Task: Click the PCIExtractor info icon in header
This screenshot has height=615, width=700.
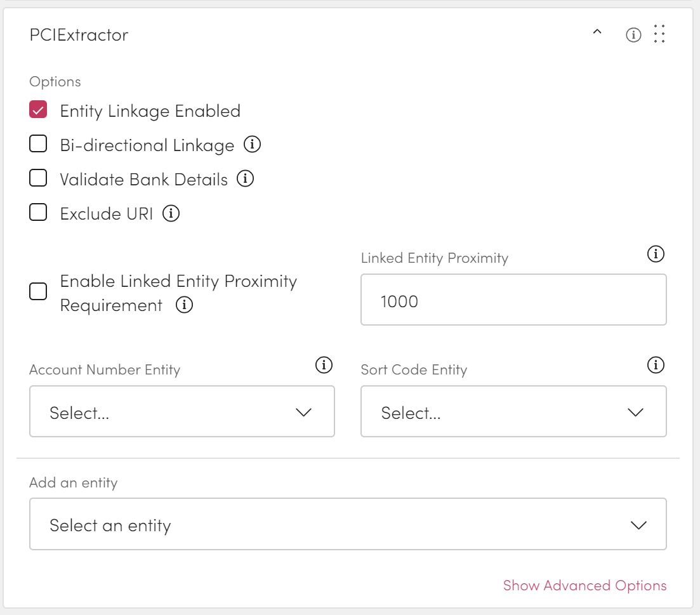Action: (x=633, y=35)
